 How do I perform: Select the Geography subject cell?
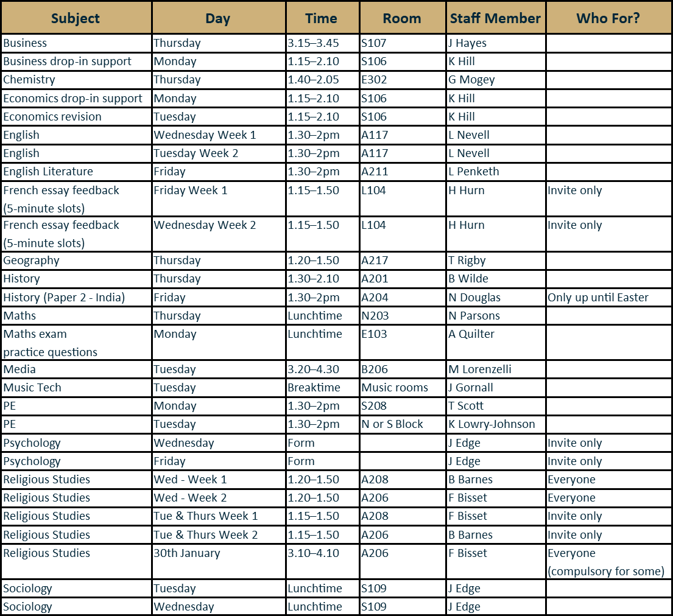tap(31, 261)
